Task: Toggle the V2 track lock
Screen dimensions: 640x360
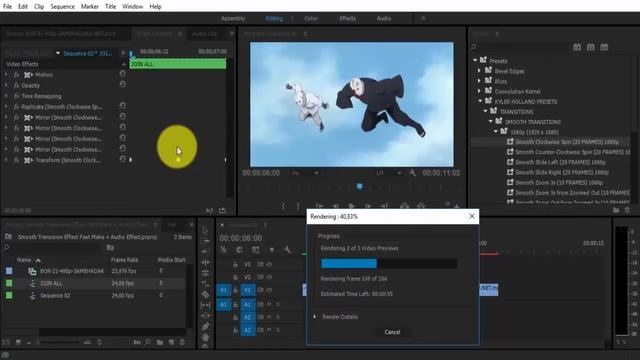Action: [x=236, y=277]
